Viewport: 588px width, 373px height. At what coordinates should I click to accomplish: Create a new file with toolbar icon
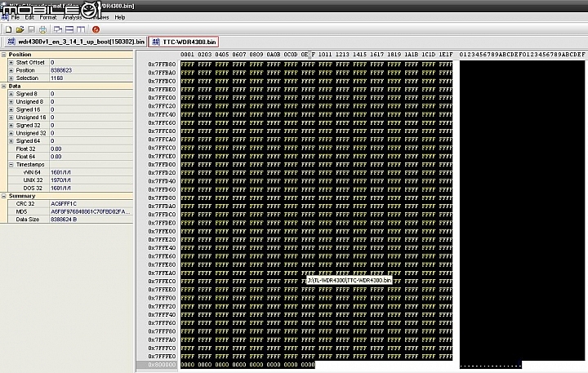[8, 29]
